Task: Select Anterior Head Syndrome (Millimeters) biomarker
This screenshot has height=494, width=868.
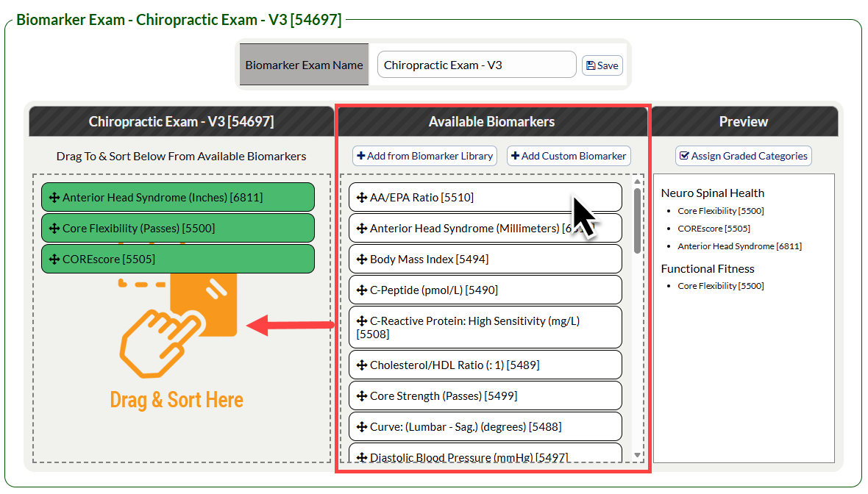Action: (485, 229)
